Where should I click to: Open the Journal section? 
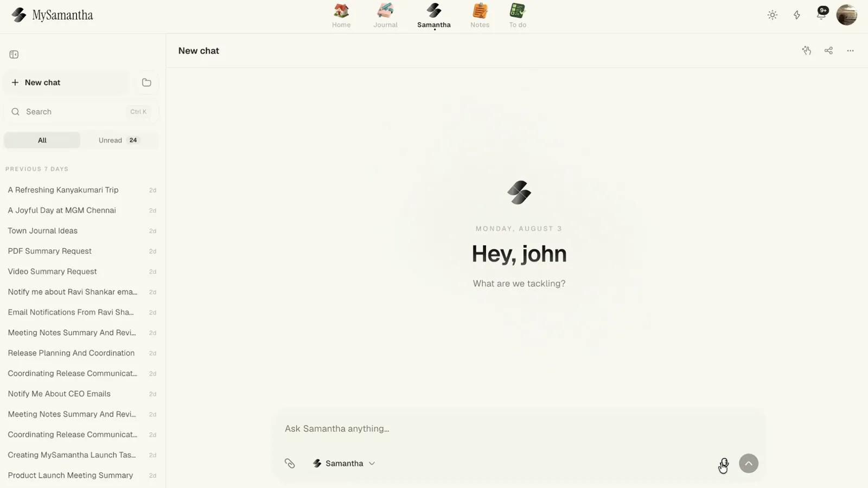coord(385,16)
